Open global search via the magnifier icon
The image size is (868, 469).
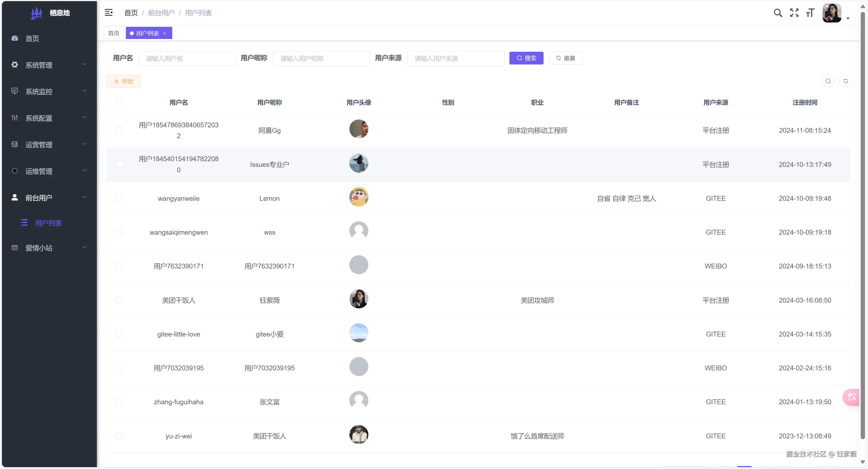point(778,13)
